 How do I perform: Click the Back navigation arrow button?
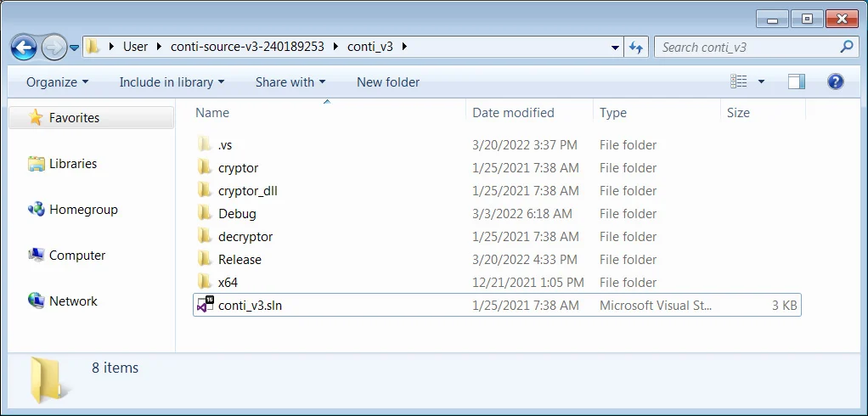point(25,46)
